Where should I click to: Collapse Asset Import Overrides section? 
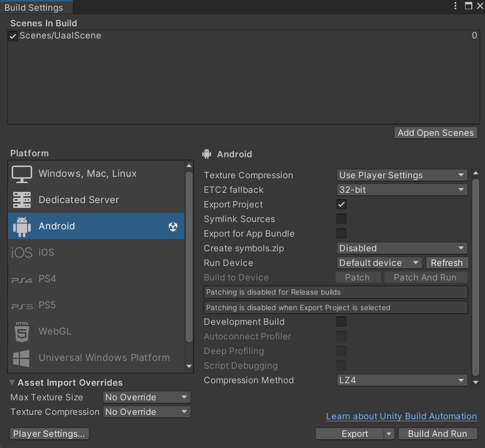tap(12, 382)
